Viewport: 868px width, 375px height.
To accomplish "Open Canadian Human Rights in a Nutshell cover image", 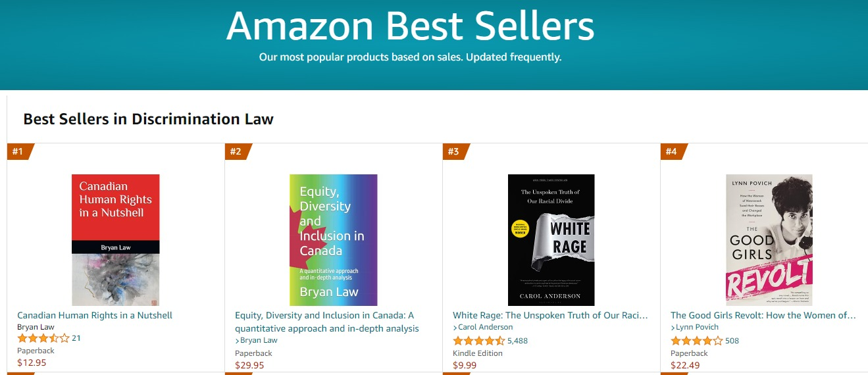I will pyautogui.click(x=116, y=239).
